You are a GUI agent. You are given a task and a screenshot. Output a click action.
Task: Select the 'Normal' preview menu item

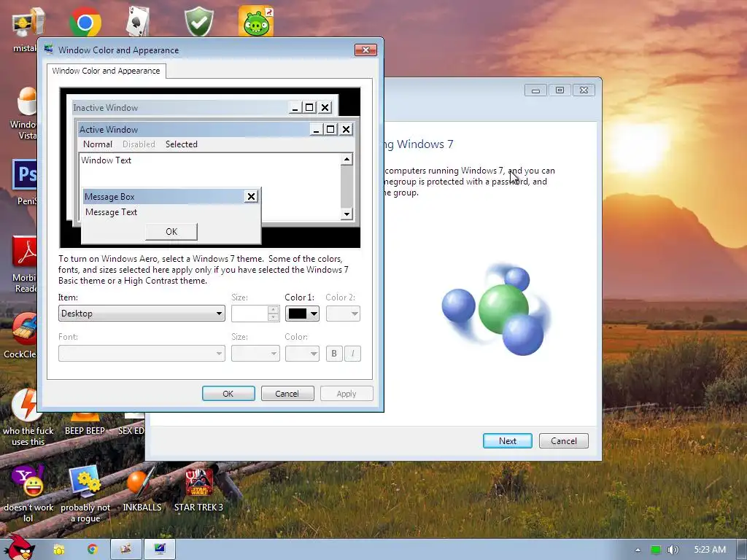98,144
